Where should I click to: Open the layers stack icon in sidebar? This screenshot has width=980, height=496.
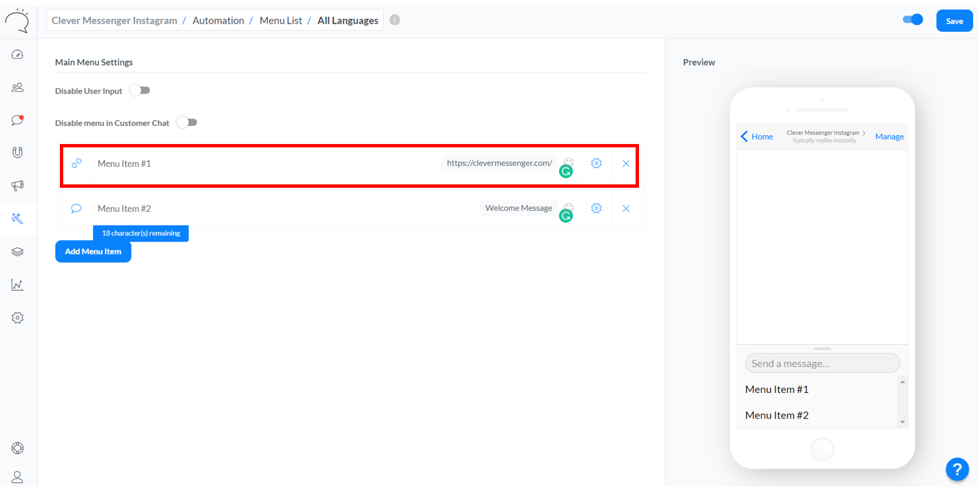click(x=17, y=252)
